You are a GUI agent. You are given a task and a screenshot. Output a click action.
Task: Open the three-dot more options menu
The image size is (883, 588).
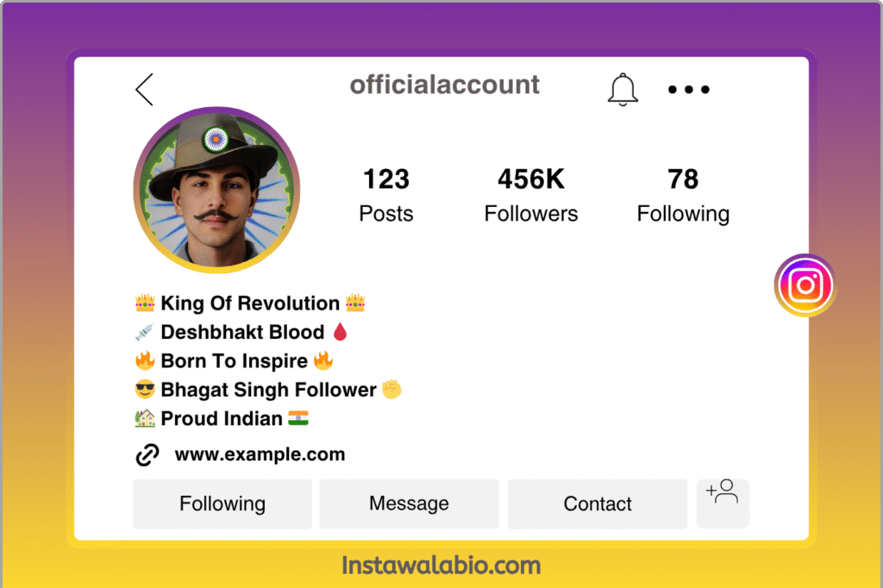[x=689, y=89]
